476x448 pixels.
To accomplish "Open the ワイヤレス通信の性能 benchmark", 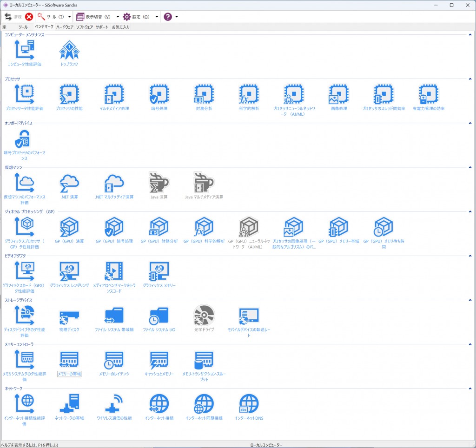I will (114, 404).
